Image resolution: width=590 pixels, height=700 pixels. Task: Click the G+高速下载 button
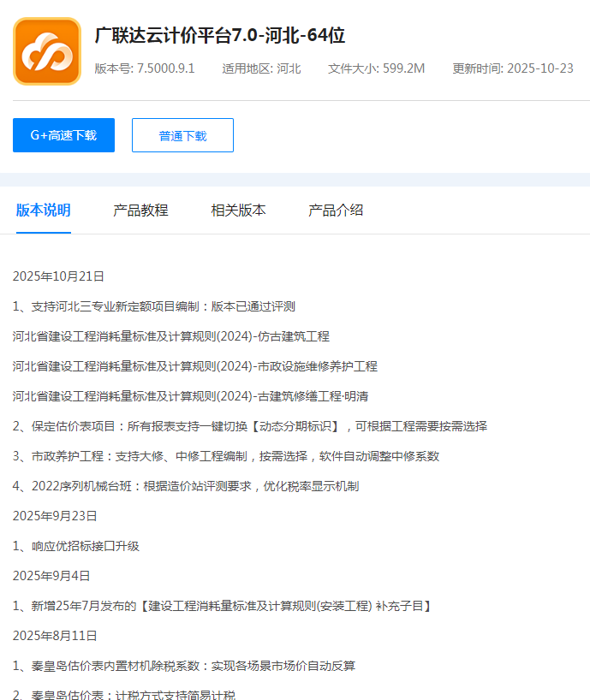click(x=64, y=135)
